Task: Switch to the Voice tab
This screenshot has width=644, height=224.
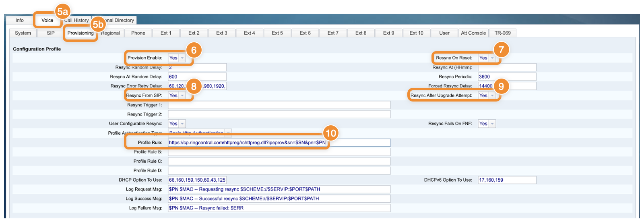Action: [47, 20]
